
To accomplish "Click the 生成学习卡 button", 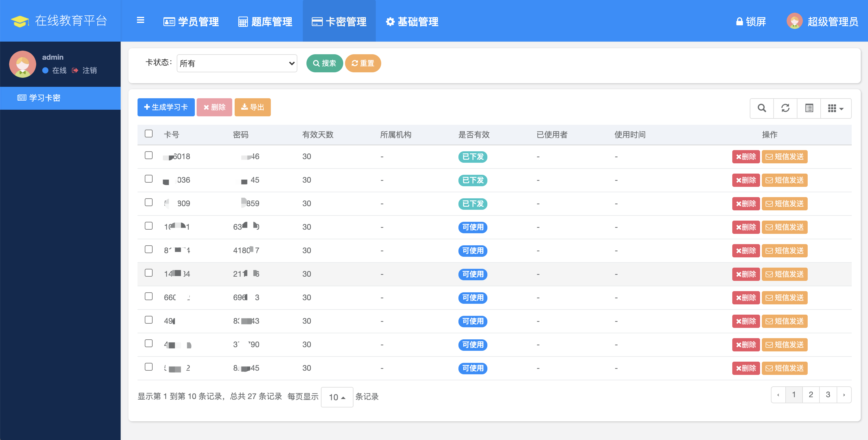I will click(x=166, y=107).
